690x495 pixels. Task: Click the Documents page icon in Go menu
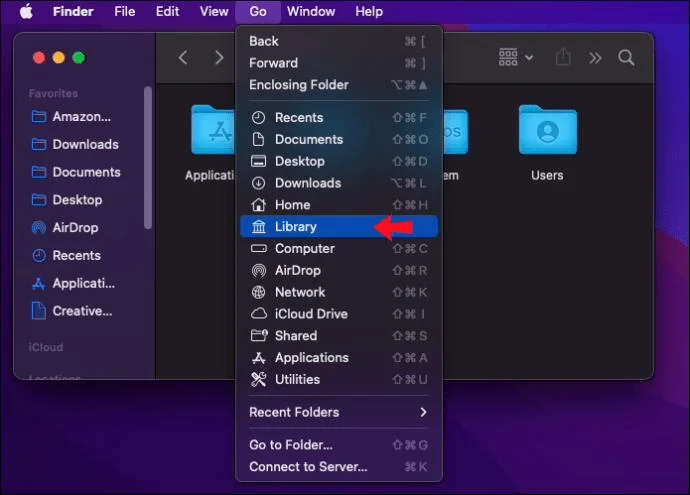click(x=258, y=139)
